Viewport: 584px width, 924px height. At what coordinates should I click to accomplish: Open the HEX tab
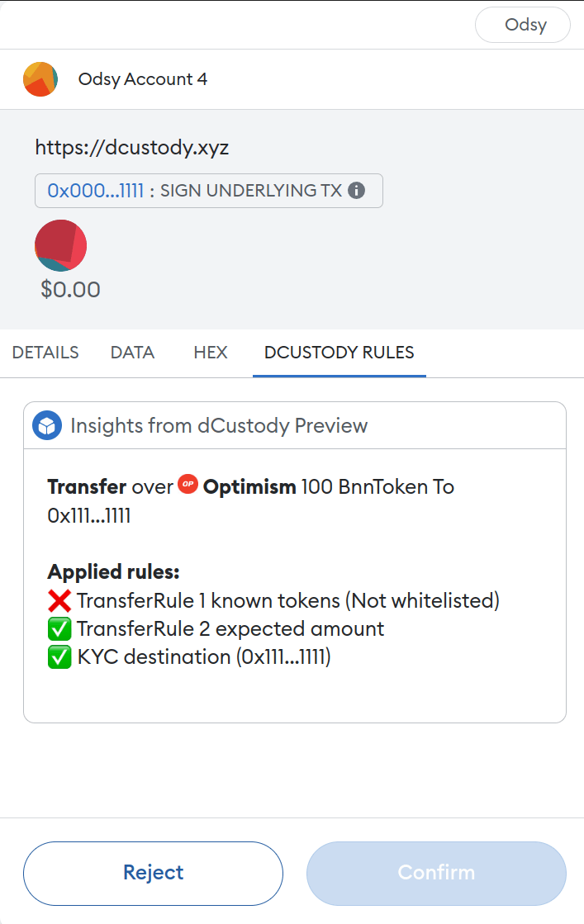(210, 352)
